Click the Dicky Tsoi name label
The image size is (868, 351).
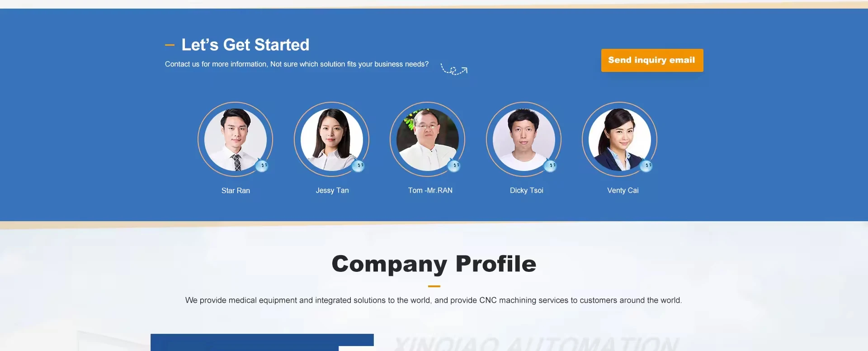pos(527,190)
